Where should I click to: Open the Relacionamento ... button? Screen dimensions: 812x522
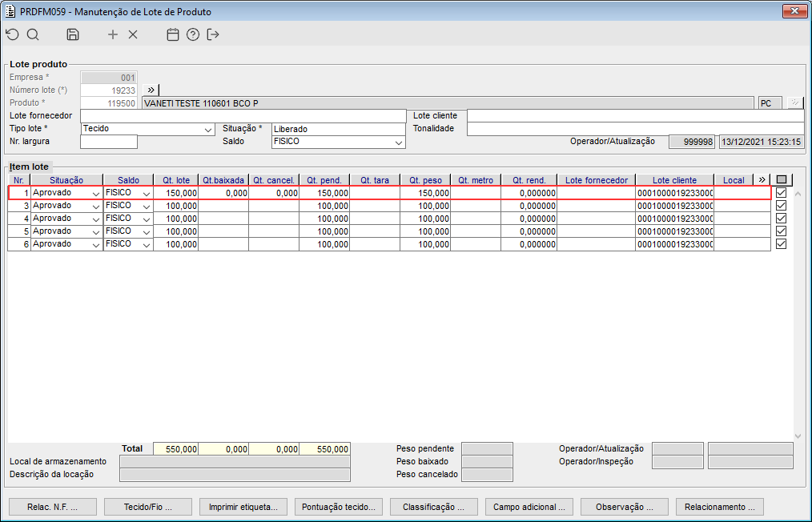[x=720, y=507]
